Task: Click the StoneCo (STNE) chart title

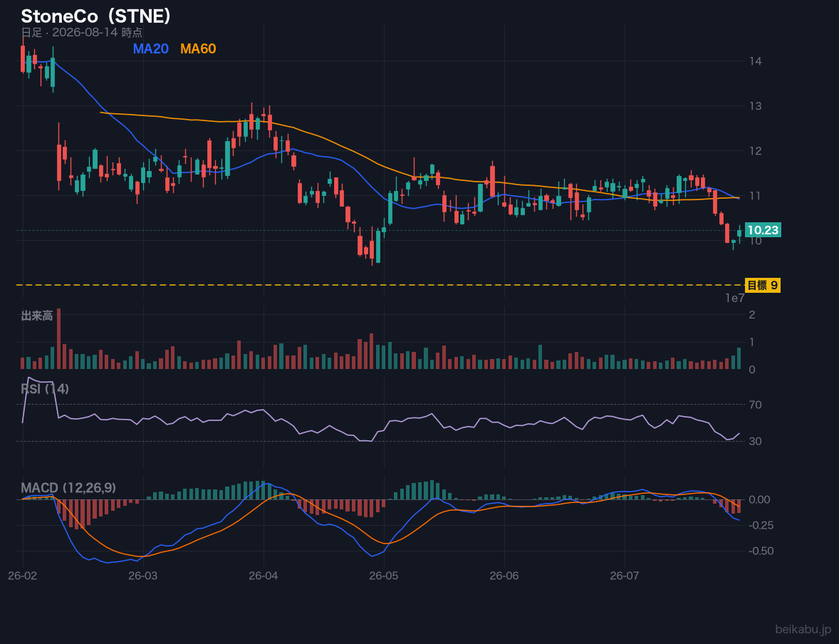Action: point(95,16)
